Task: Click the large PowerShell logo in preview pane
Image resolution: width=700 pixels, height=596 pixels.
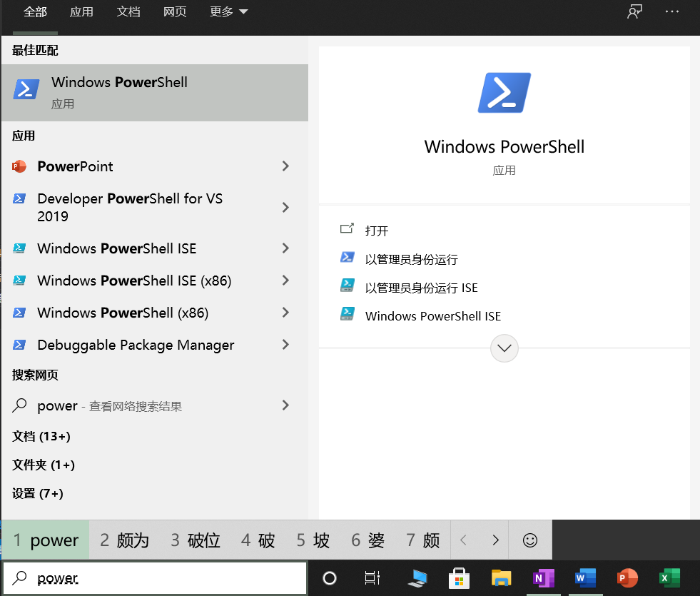Action: click(504, 93)
